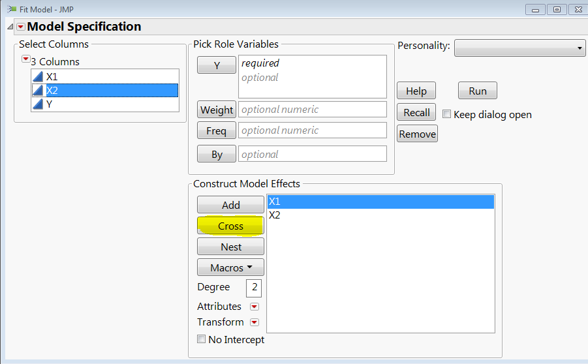This screenshot has width=588, height=364.
Task: Click the JMP Fit Model title bar icon
Action: 11,9
